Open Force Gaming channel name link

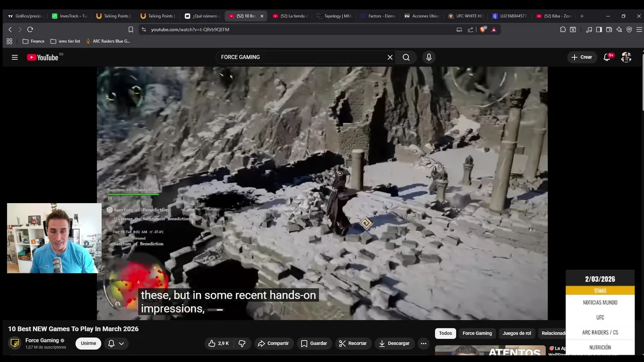42,340
